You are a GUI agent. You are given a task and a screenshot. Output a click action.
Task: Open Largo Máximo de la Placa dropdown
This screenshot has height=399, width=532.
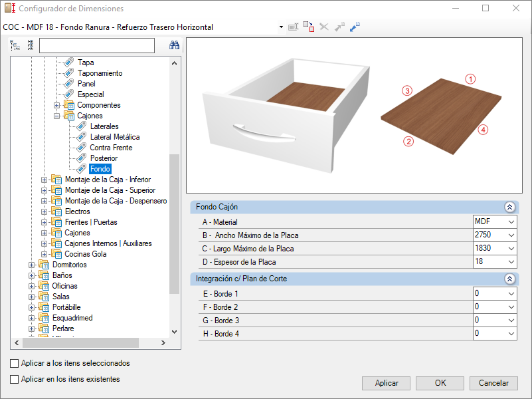[x=511, y=249]
